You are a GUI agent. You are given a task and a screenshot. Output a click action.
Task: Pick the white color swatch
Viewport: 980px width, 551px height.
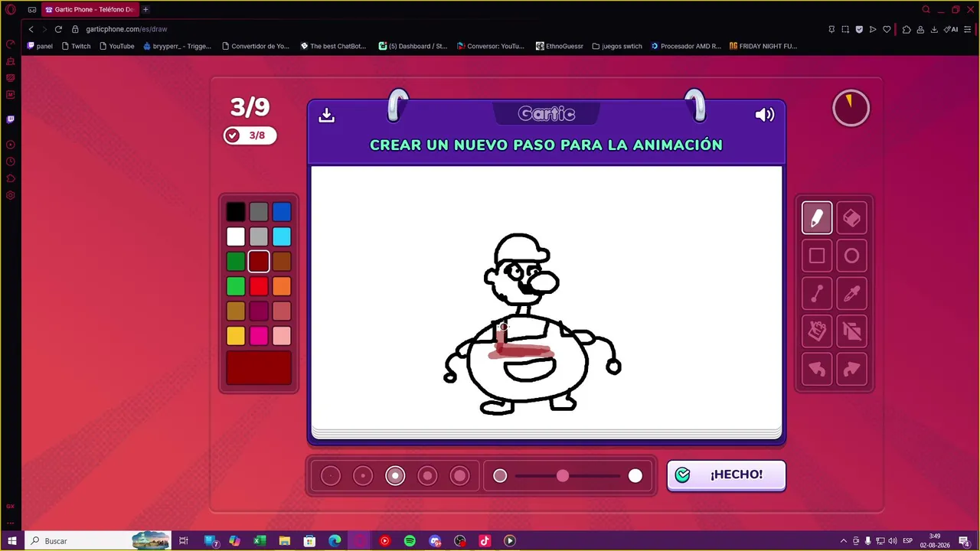[236, 236]
